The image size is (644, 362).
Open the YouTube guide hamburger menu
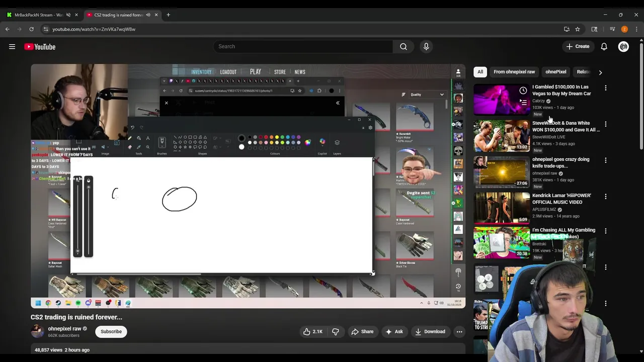[x=12, y=47]
